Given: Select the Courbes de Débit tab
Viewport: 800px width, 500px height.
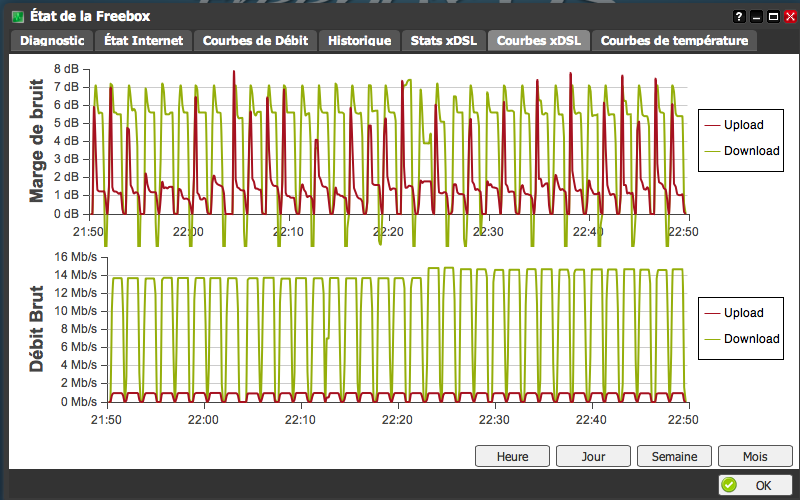Looking at the screenshot, I should coord(256,41).
